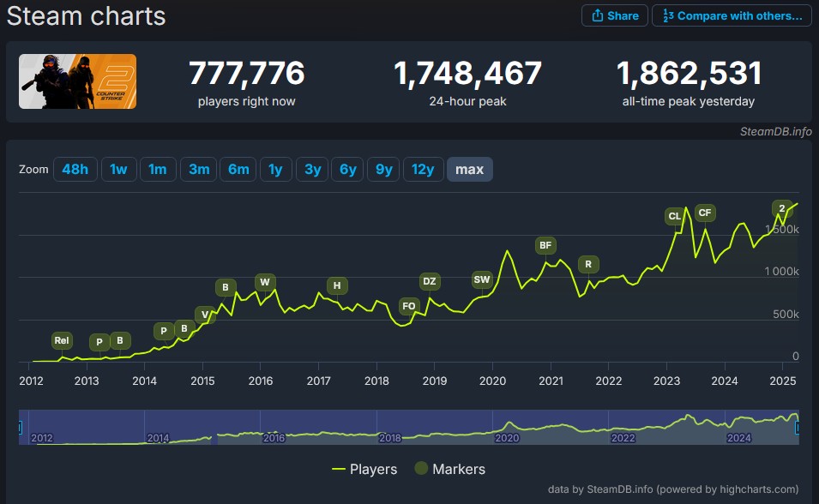The image size is (819, 504).
Task: Click the CF marker on chart
Action: tap(705, 213)
